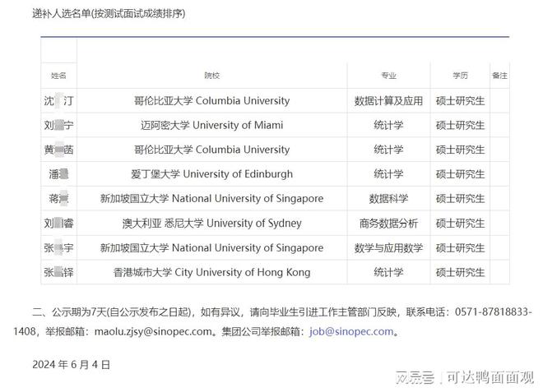Image resolution: width=543 pixels, height=392 pixels.
Task: Click the date 2024年6月4日
Action: click(71, 364)
